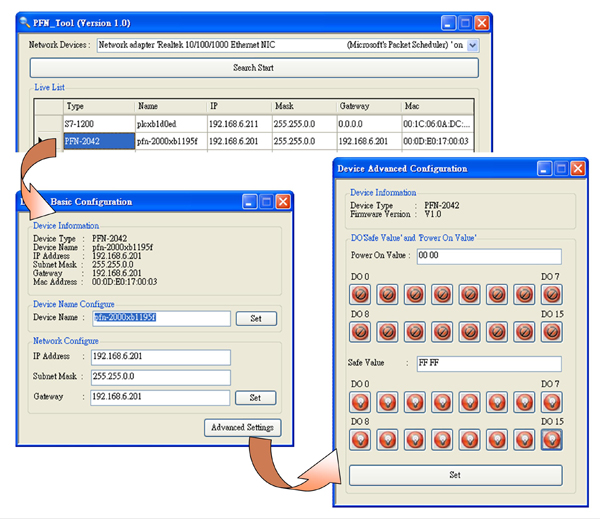Viewport: 600px width, 519px height.
Task: Click the Mac column header
Action: (437, 106)
